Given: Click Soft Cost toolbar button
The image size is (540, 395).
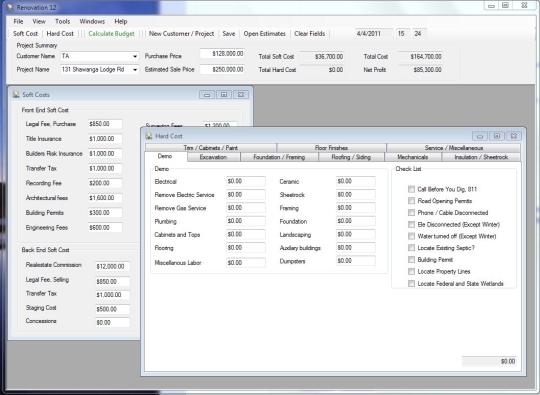Looking at the screenshot, I should (25, 34).
